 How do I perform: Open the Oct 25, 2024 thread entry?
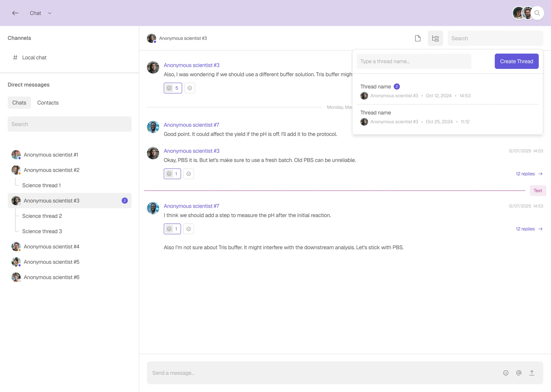tap(448, 117)
